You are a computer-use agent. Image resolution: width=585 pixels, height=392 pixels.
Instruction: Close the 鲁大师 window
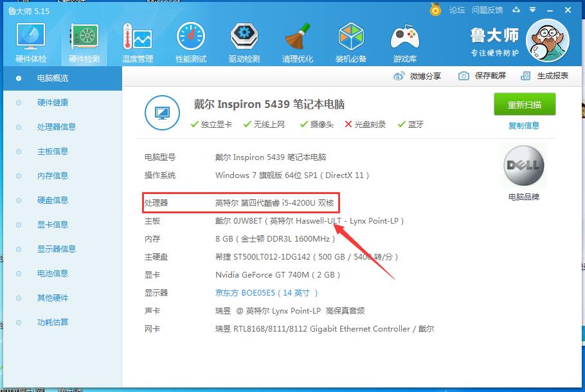(568, 10)
